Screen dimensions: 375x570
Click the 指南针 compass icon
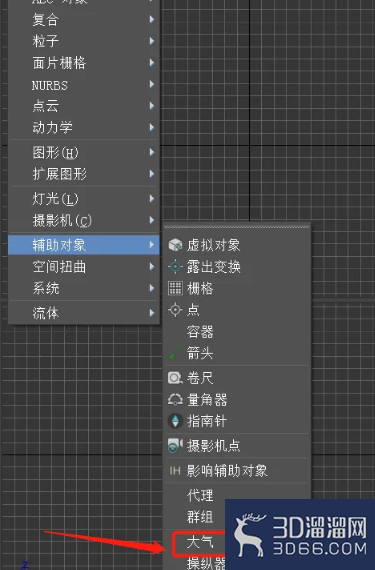(x=175, y=421)
